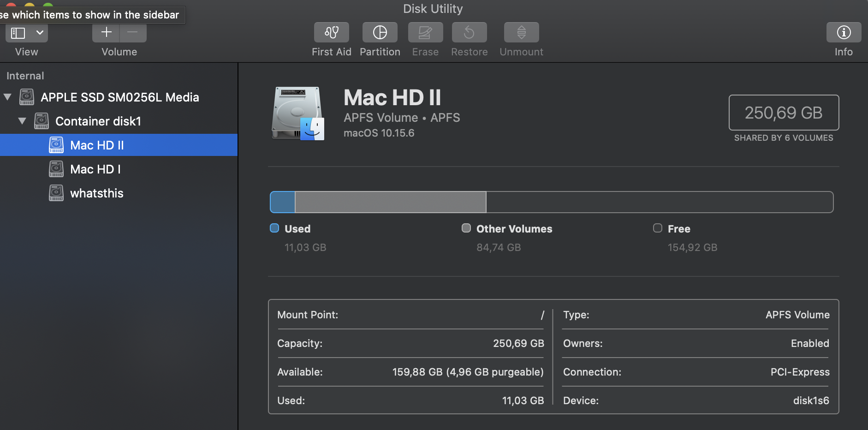
Task: Click the Mac HD II volume icon in sidebar
Action: [x=56, y=145]
